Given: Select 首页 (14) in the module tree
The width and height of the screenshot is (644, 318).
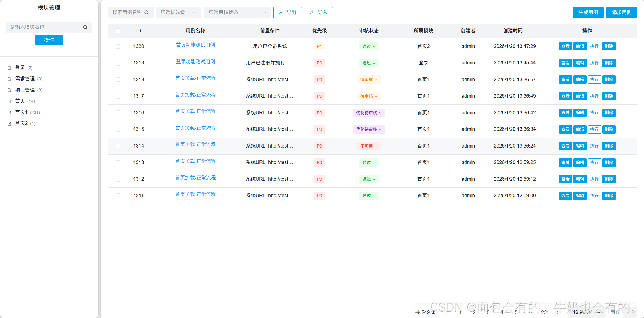Looking at the screenshot, I should (20, 101).
